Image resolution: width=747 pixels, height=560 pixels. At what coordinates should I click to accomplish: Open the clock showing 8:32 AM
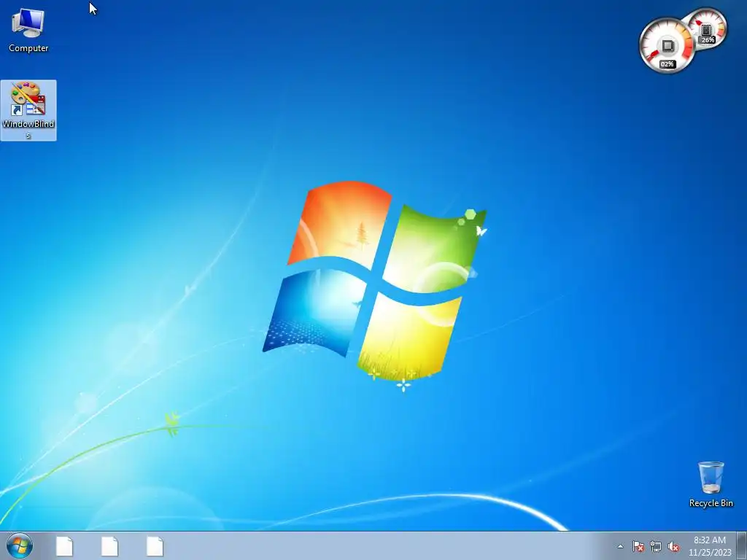710,546
